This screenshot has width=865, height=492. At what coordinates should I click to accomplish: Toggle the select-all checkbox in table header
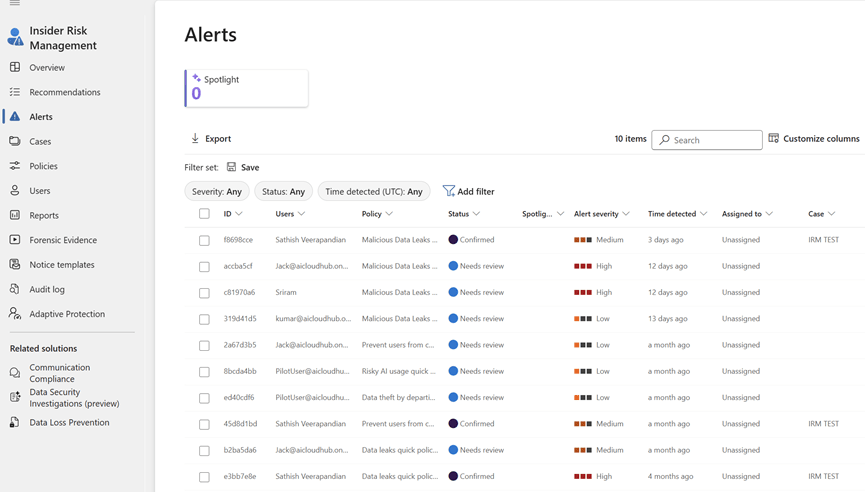pyautogui.click(x=204, y=214)
